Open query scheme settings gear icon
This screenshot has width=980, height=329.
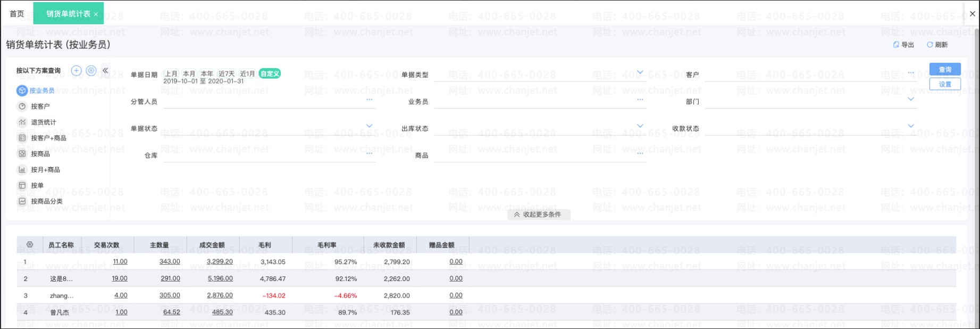coord(91,71)
